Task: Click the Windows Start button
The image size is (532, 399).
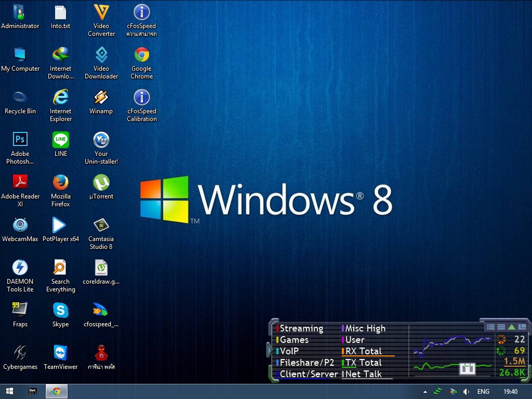Action: [x=9, y=392]
